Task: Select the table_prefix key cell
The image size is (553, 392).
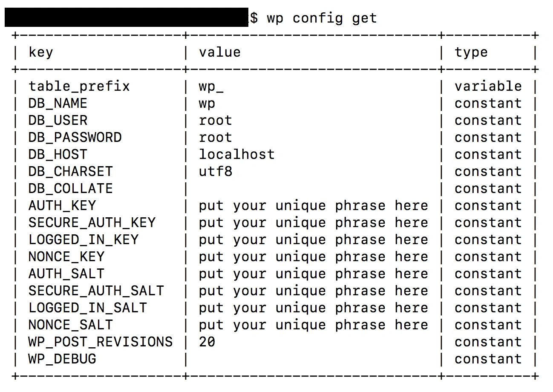Action: (79, 86)
